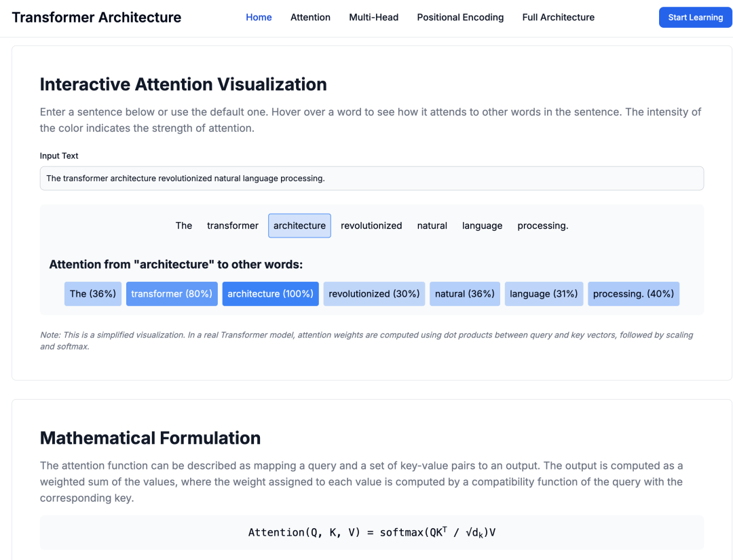Focus the Input Text sentence field
Image resolution: width=733 pixels, height=560 pixels.
(371, 179)
